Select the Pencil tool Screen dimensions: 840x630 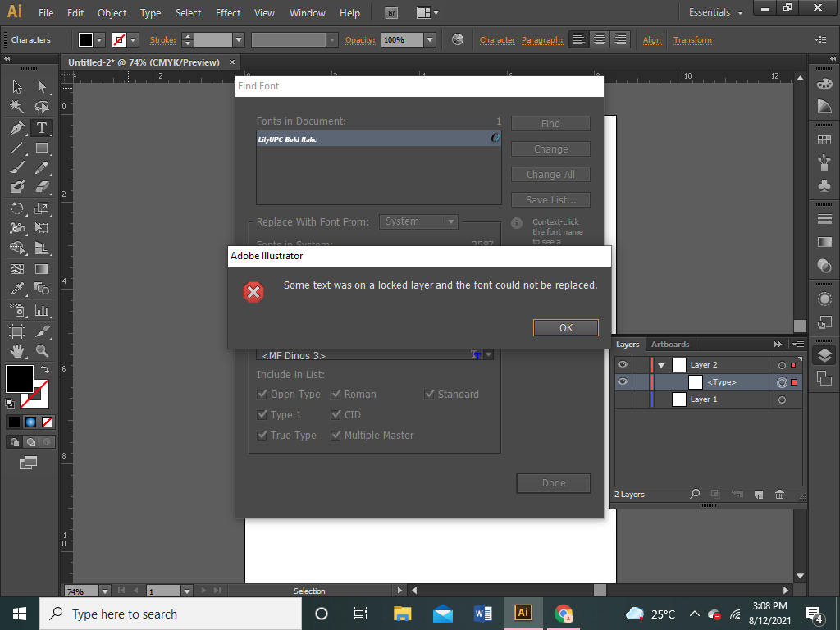(x=42, y=167)
